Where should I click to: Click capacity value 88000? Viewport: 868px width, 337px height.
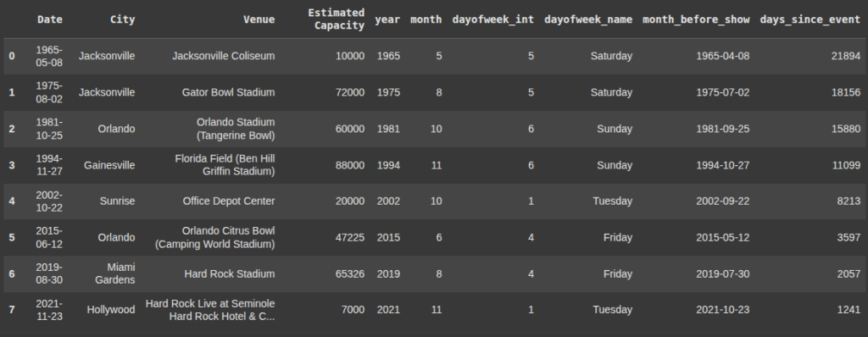[x=350, y=165]
